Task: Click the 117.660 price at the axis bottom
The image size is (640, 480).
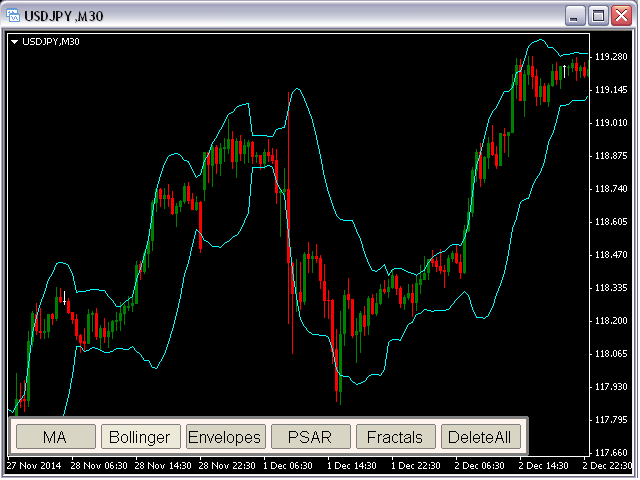Action: pos(611,452)
